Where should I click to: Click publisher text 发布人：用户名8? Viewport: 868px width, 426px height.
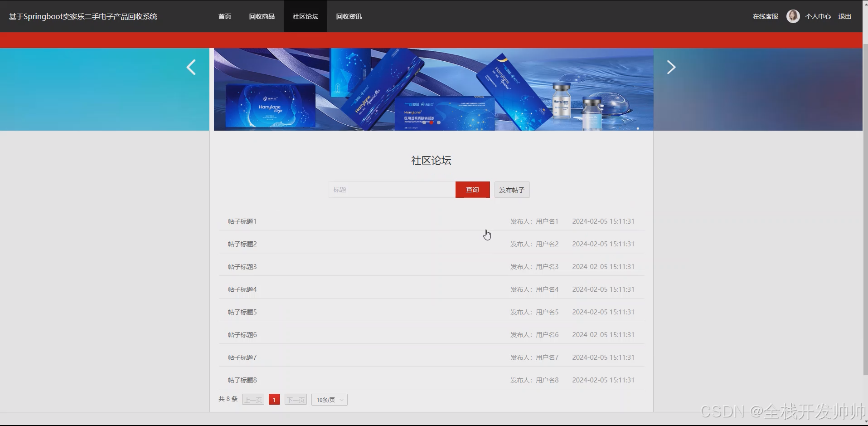[x=534, y=380]
